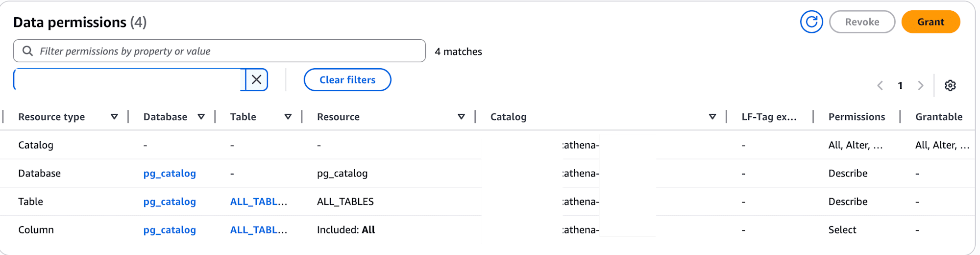This screenshot has width=980, height=255.
Task: Remove the active filter token with X
Action: coord(256,80)
